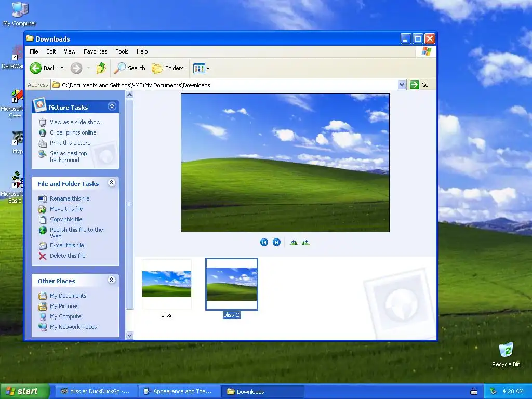Click the Downloads taskbar button

pos(263,392)
